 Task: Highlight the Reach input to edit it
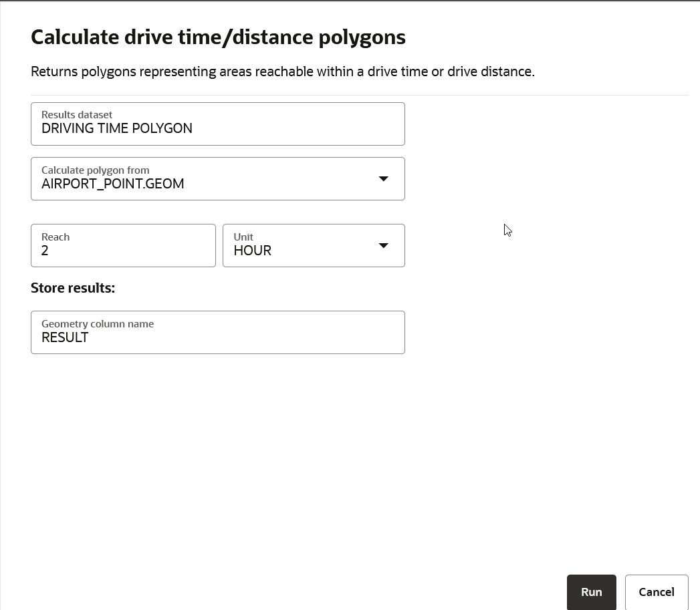click(123, 251)
